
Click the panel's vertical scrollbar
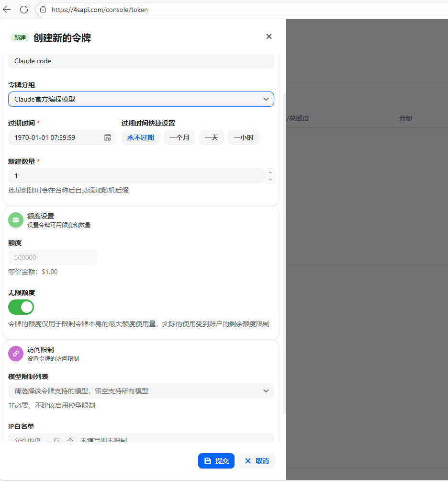pos(284,253)
